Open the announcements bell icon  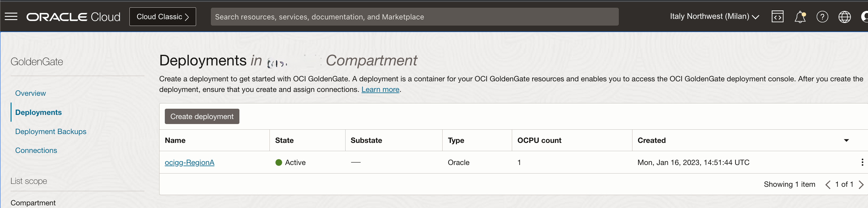(800, 16)
